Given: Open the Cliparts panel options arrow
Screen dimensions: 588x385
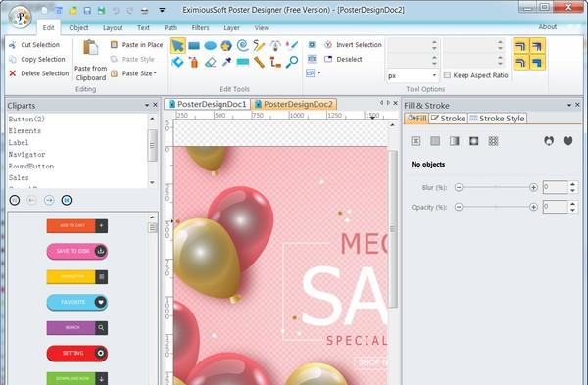Looking at the screenshot, I should 147,106.
